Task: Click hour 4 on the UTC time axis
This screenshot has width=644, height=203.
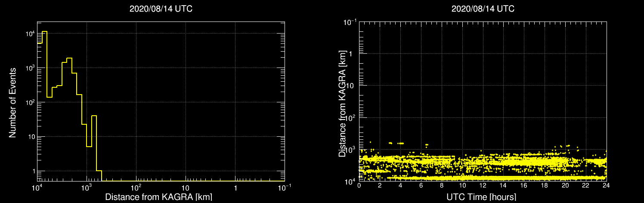Action: pos(400,186)
